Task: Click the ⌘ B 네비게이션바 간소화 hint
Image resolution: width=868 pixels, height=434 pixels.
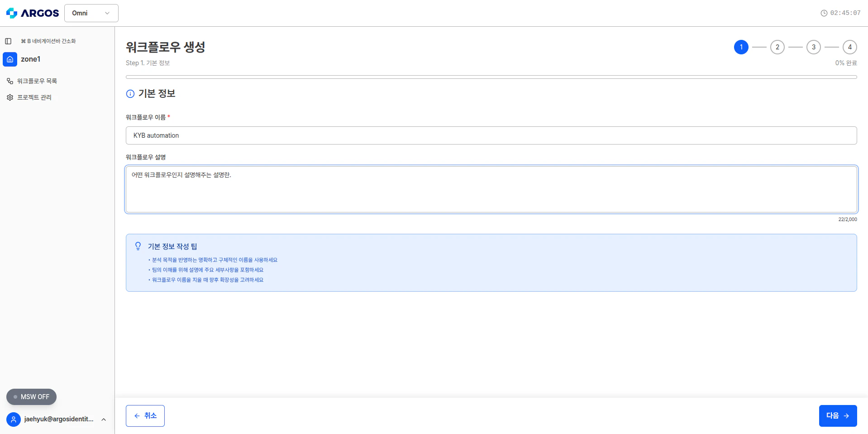Action: coord(48,41)
